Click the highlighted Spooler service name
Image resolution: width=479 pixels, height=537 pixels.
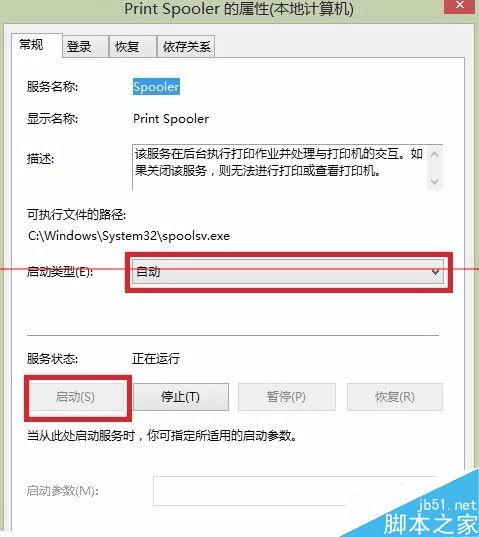pos(156,87)
